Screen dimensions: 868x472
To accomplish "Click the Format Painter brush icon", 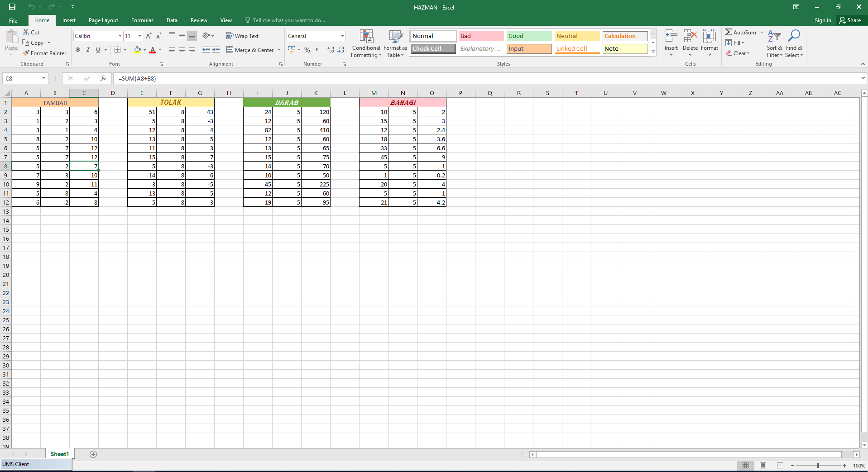I will pos(26,53).
